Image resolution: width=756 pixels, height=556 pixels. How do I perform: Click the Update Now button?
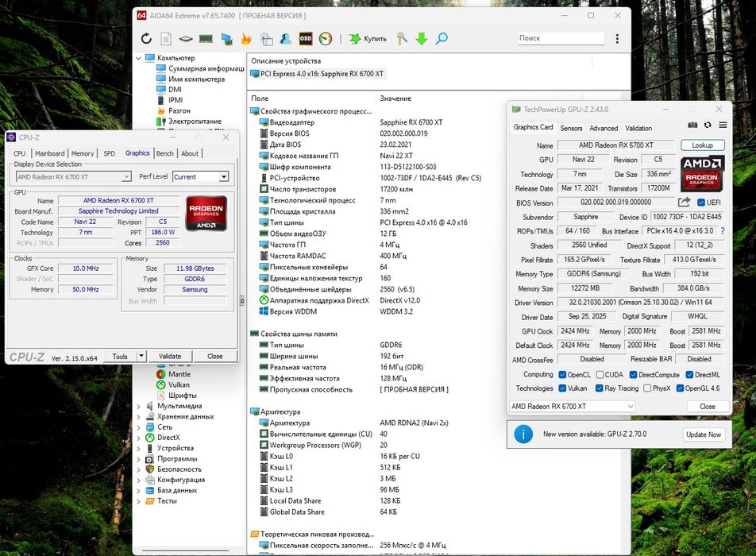704,434
